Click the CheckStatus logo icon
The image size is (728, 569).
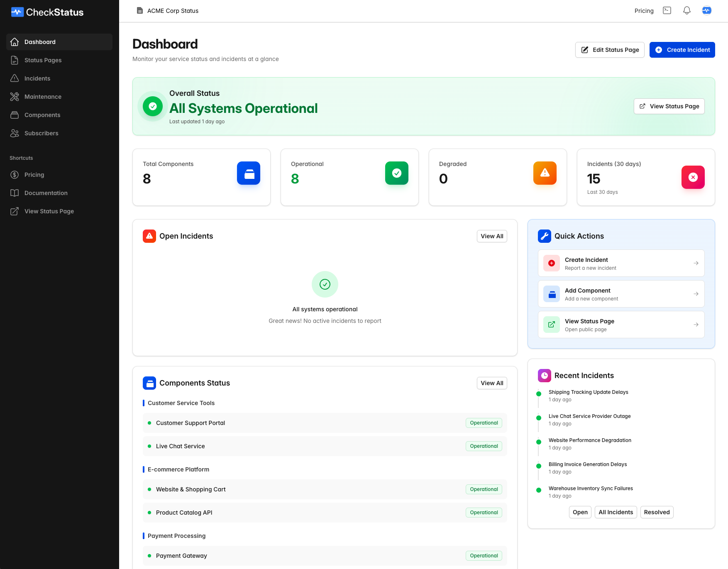[17, 12]
